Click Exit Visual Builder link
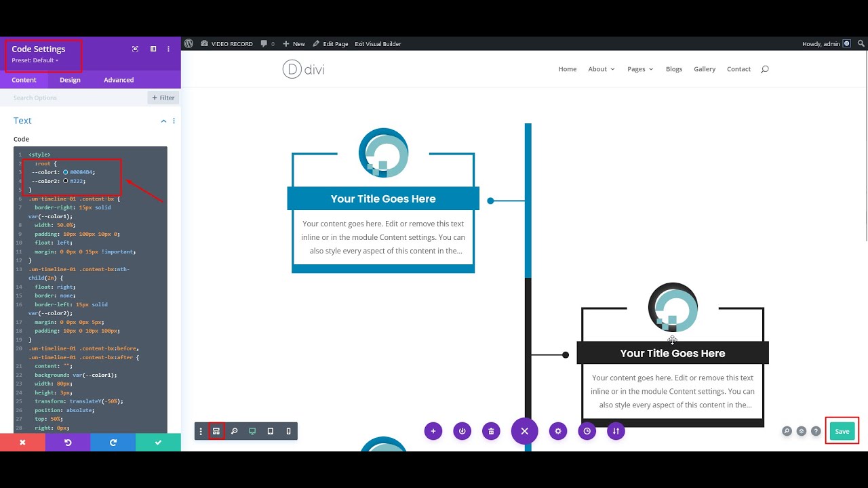Screen dimensions: 868x488 tap(378, 44)
